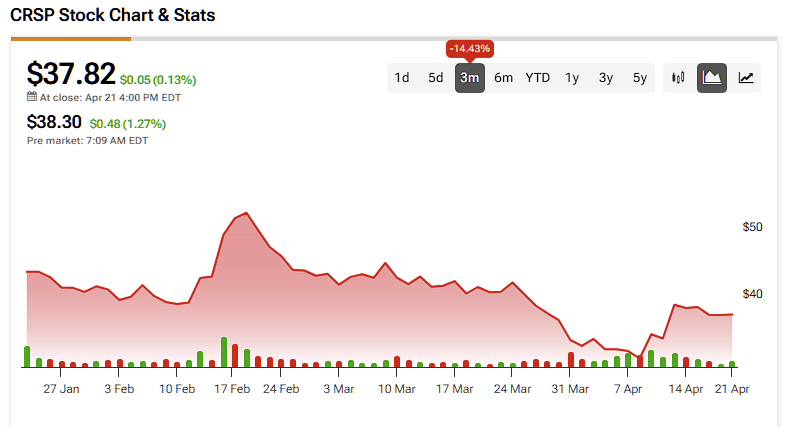Switch to the candlestick chart view icon

[x=678, y=78]
